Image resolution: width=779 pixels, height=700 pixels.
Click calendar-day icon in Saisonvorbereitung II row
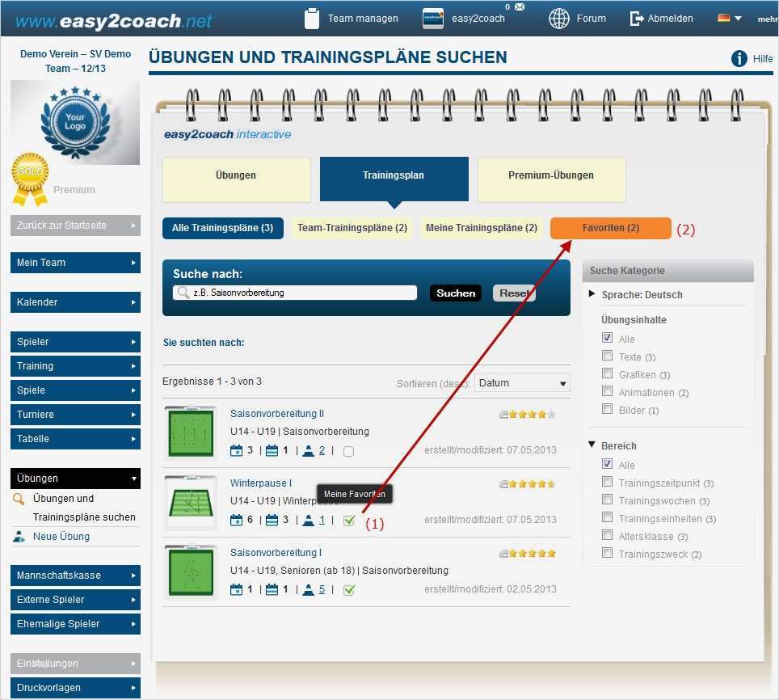pos(237,450)
